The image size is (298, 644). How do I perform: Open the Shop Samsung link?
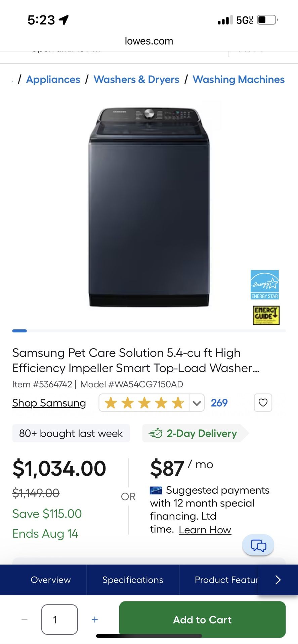click(49, 403)
